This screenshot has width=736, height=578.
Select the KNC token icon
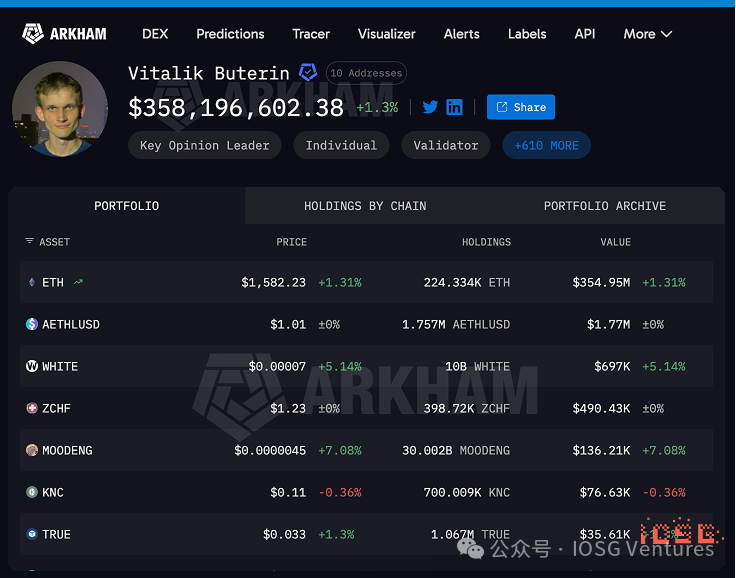pos(32,492)
